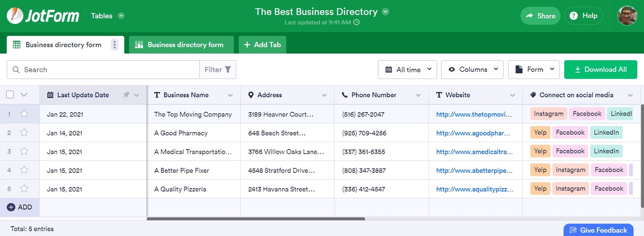The height and width of the screenshot is (236, 644).
Task: Click the pin icon on Last Update Date column
Action: [126, 95]
